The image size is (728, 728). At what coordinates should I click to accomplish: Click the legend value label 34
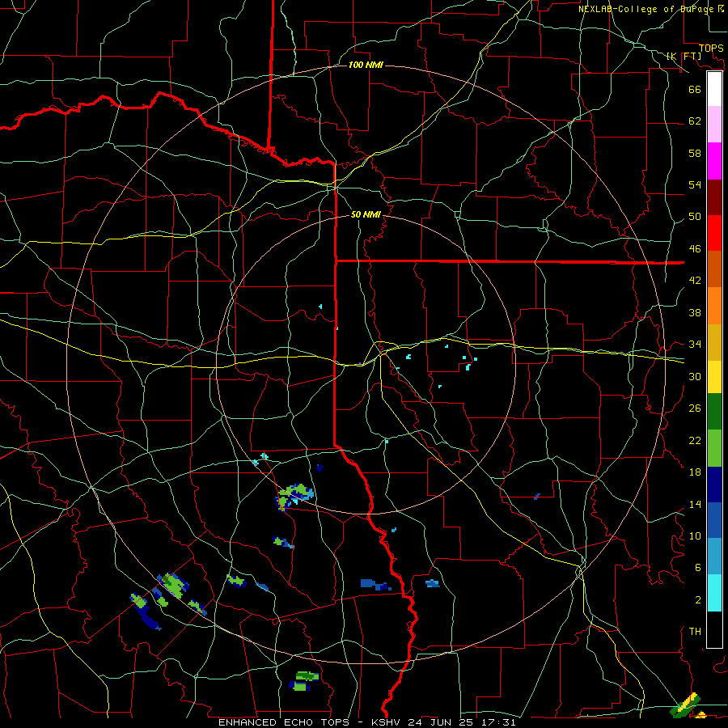coord(695,345)
